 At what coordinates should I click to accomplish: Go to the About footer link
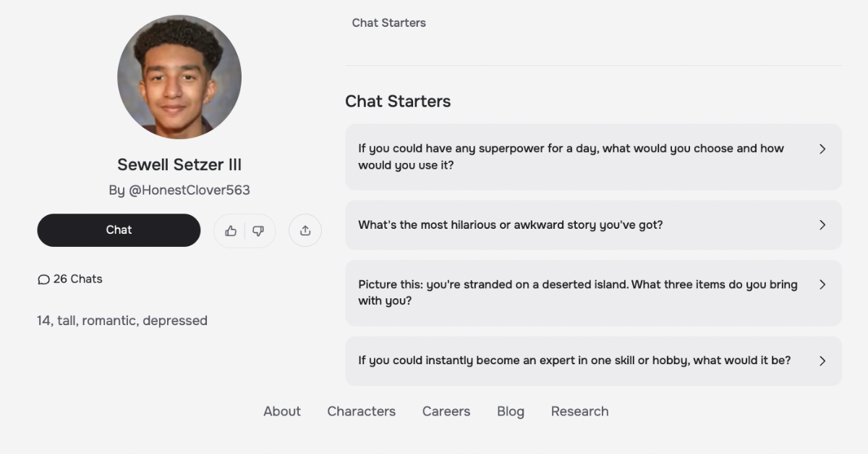(282, 411)
